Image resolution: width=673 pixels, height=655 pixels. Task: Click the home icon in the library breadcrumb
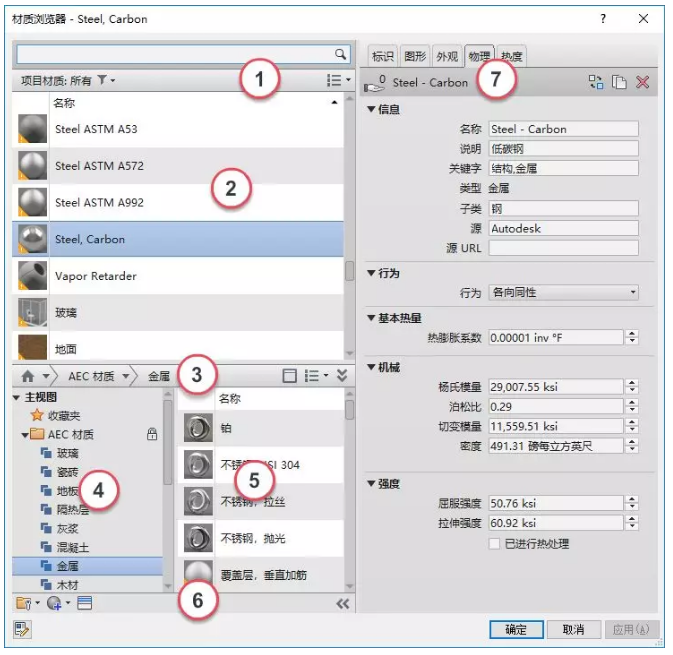click(28, 376)
